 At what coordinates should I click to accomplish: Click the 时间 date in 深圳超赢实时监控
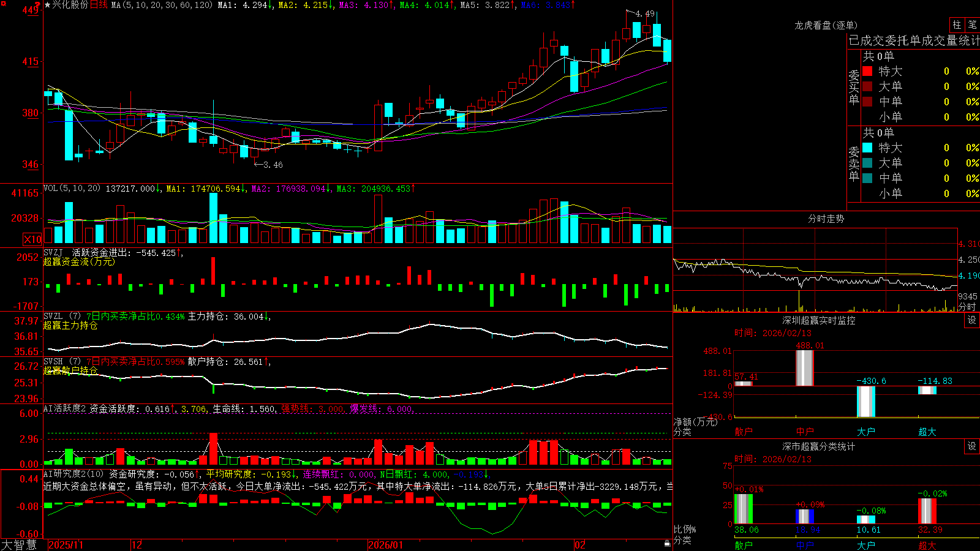coord(772,333)
